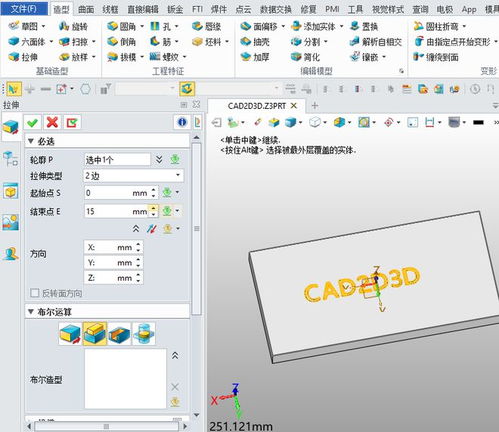Viewport: 499px width, 432px height.
Task: Click the 解析自相交 tool
Action: click(x=376, y=42)
